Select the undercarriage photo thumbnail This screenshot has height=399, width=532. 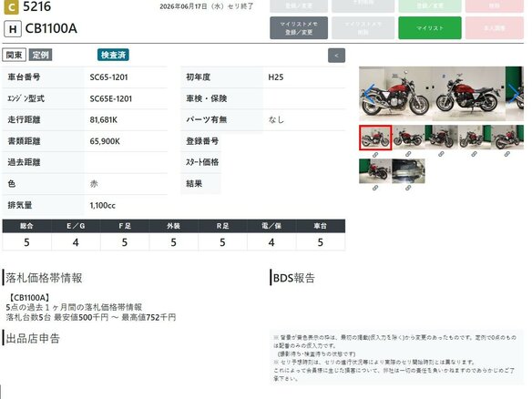point(408,171)
